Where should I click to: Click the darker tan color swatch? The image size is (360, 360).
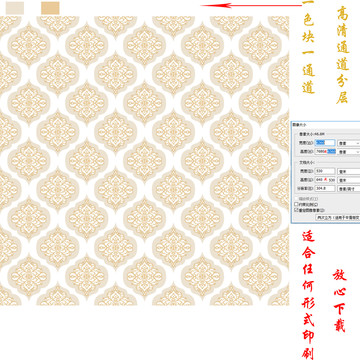[x=50, y=8]
